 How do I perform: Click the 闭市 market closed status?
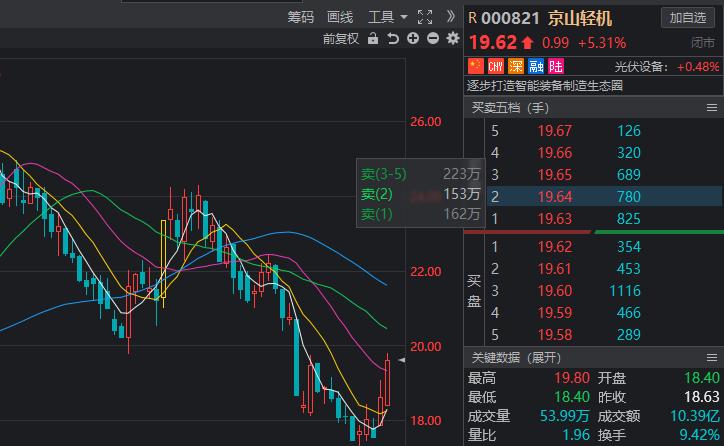coord(703,43)
